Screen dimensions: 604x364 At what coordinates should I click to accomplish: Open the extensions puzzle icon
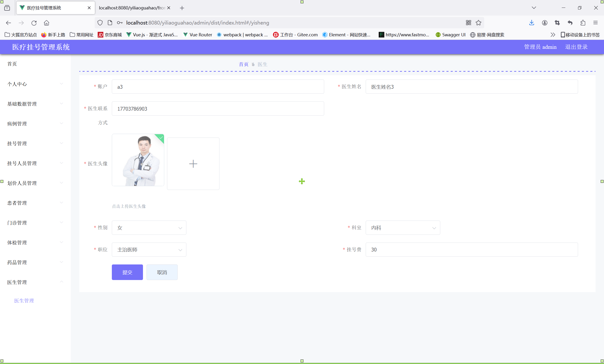click(583, 23)
